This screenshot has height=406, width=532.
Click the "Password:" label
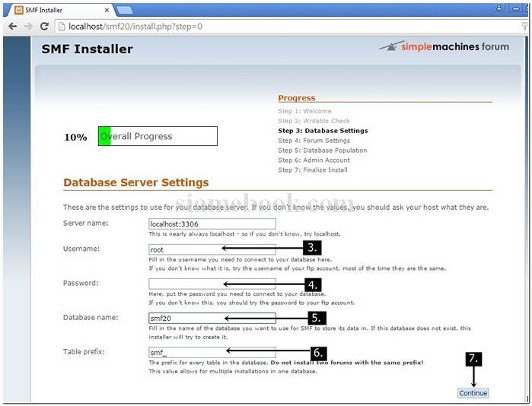[x=81, y=283]
